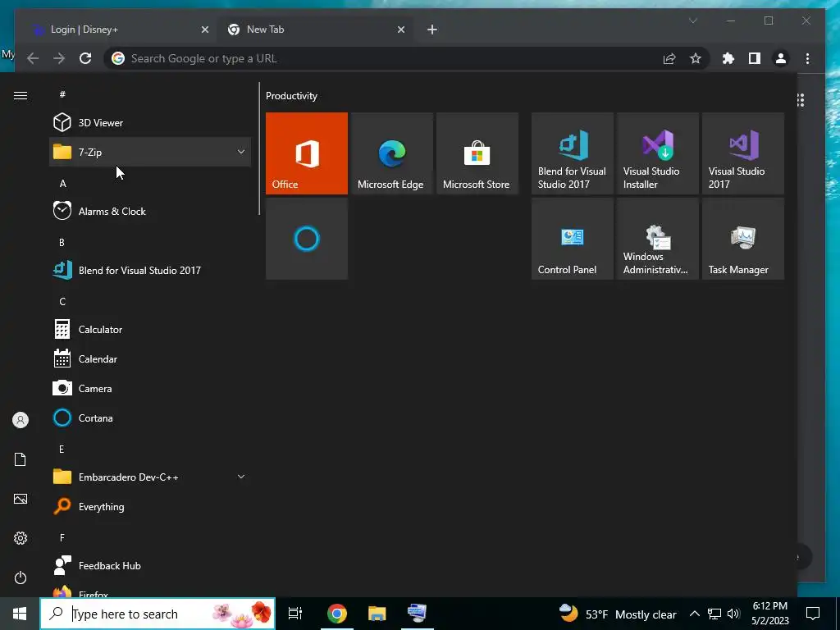This screenshot has height=630, width=840.
Task: Open the user account icon in Start
Action: [21, 420]
